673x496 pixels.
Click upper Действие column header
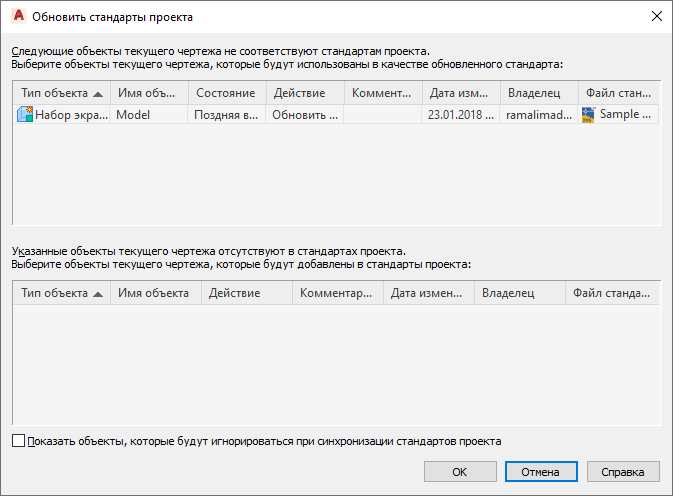pos(304,93)
